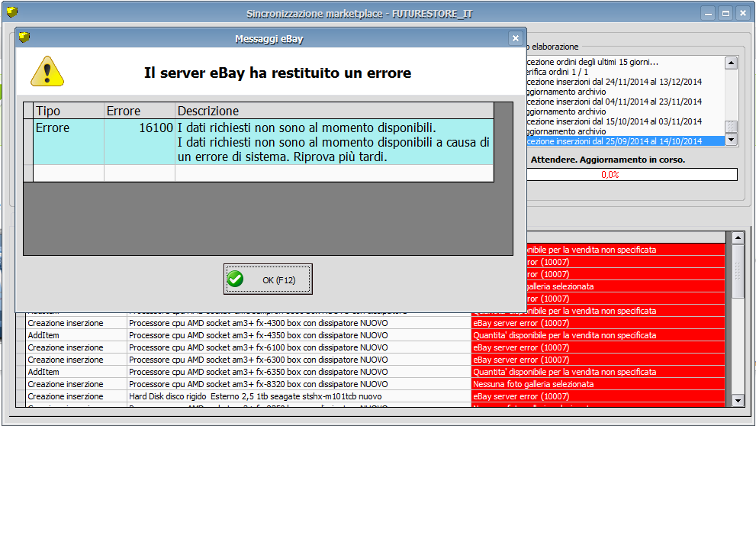Select the error code 16100 cell
Screen dimensions: 756x549
(140, 142)
